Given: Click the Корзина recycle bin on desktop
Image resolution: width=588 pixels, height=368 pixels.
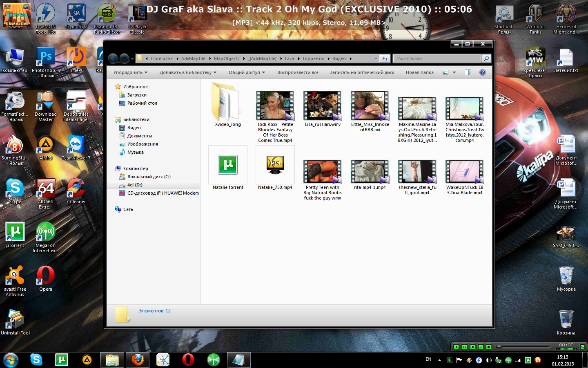Looking at the screenshot, I should tap(566, 322).
